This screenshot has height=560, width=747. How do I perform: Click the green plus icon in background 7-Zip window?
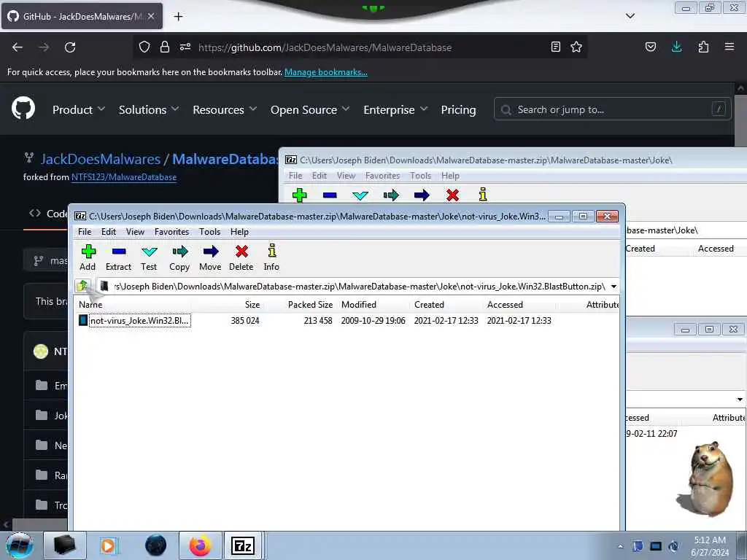300,195
